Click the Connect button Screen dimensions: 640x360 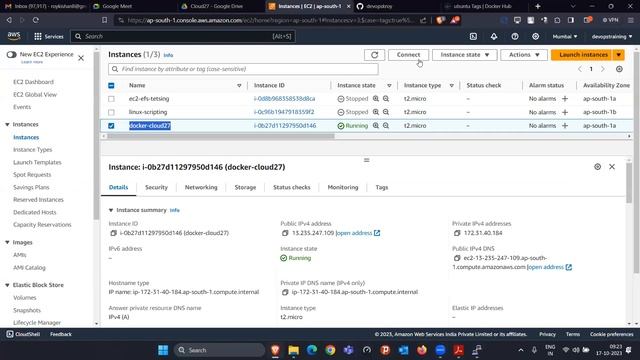(408, 55)
